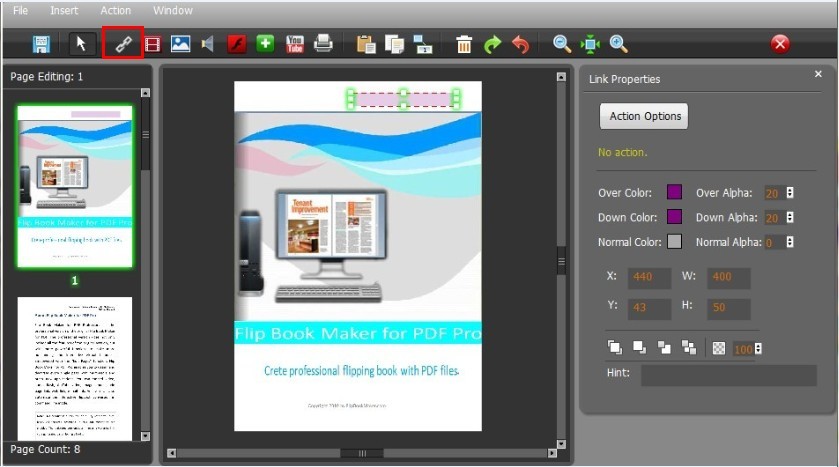Screen dimensions: 839x467
Task: Select the second page thumbnail
Action: click(x=75, y=369)
